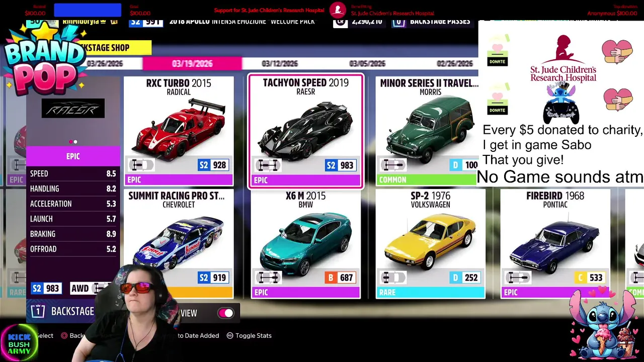Click the upper hugging heart icon

coord(617,52)
